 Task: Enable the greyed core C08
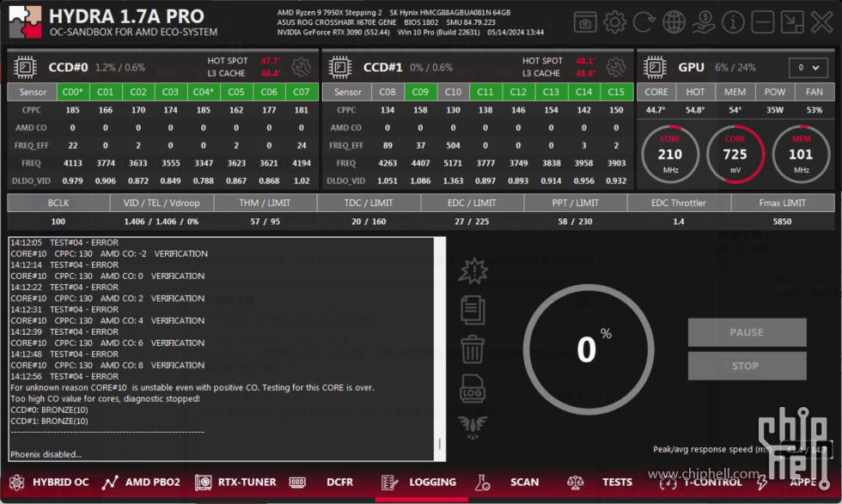387,92
